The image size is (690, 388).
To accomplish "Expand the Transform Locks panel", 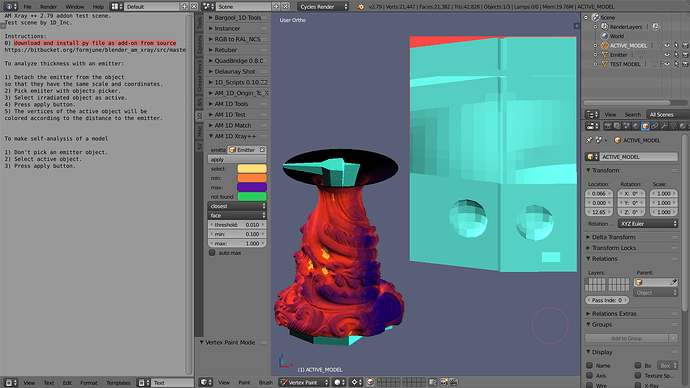I will pyautogui.click(x=614, y=248).
